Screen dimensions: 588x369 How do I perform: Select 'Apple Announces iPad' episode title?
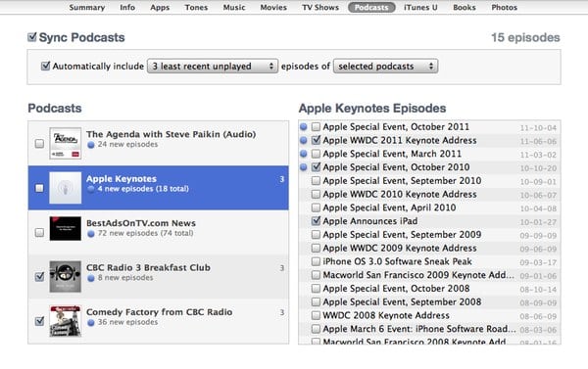point(370,221)
